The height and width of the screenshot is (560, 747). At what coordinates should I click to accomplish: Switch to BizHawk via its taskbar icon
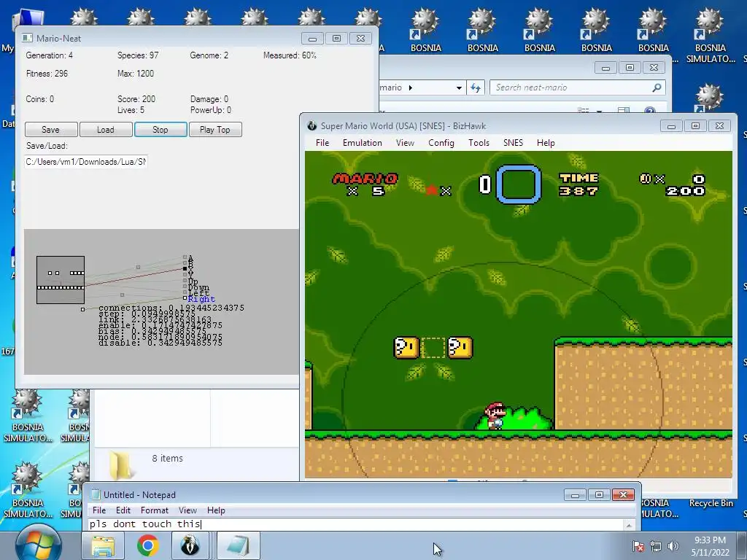pyautogui.click(x=190, y=545)
